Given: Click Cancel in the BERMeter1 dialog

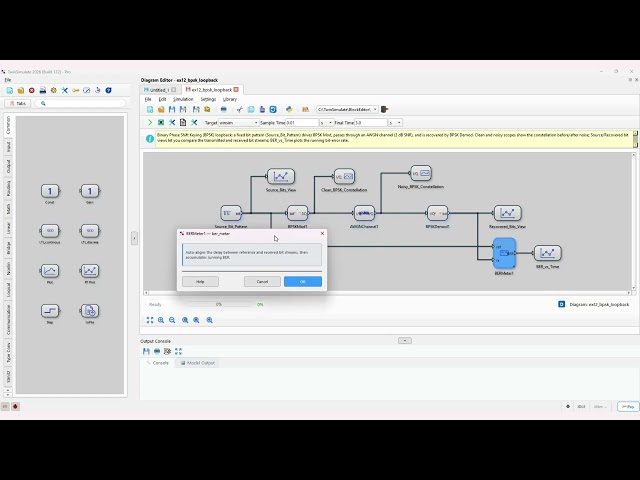Looking at the screenshot, I should [x=262, y=281].
